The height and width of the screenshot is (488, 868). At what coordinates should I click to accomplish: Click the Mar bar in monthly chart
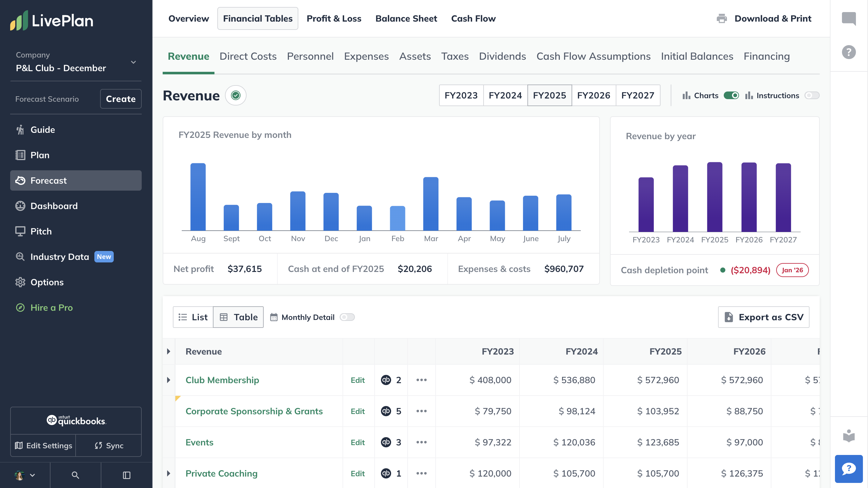pos(430,204)
